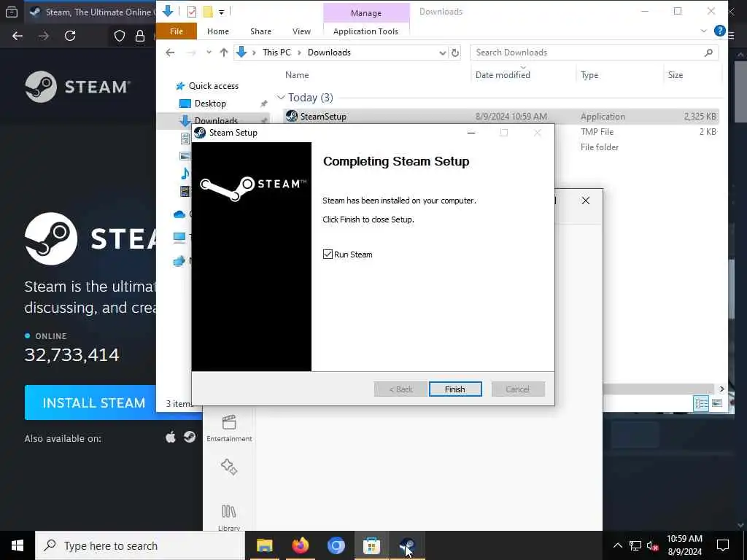Click the taskbar search box
The image size is (747, 560).
point(140,545)
